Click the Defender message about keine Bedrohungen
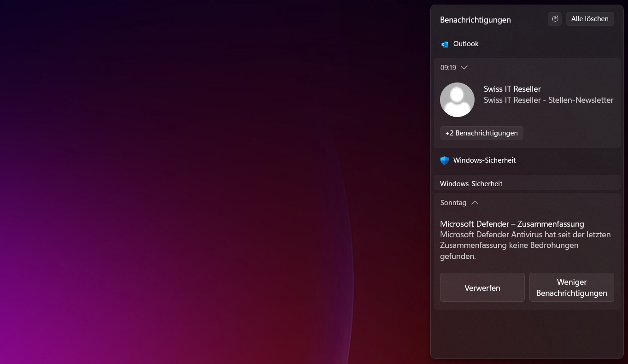The width and height of the screenshot is (628, 364). 525,245
